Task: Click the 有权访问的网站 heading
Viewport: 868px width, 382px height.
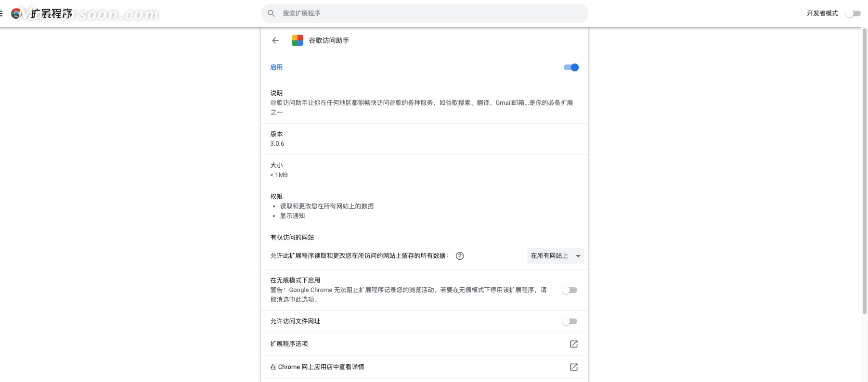Action: click(x=292, y=238)
